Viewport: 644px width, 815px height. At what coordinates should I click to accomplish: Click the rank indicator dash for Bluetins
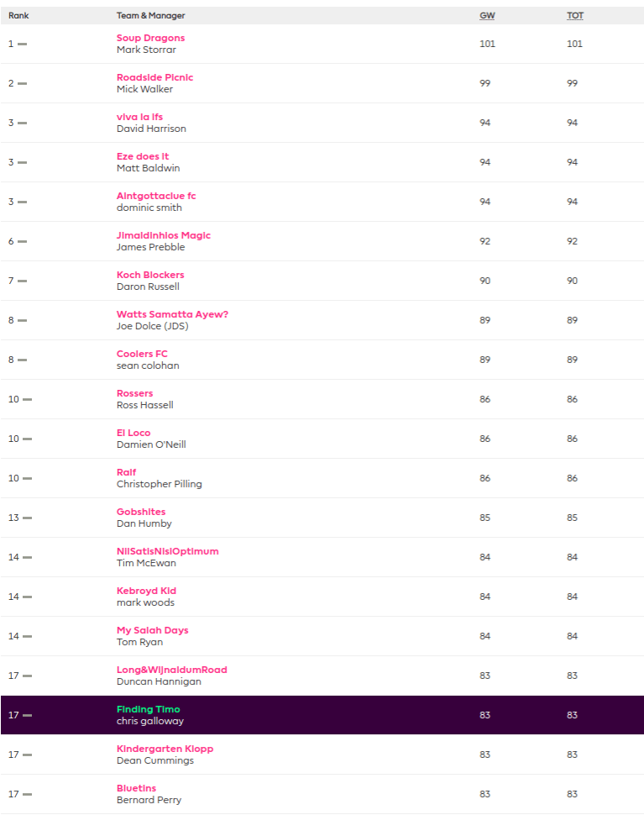[27, 794]
